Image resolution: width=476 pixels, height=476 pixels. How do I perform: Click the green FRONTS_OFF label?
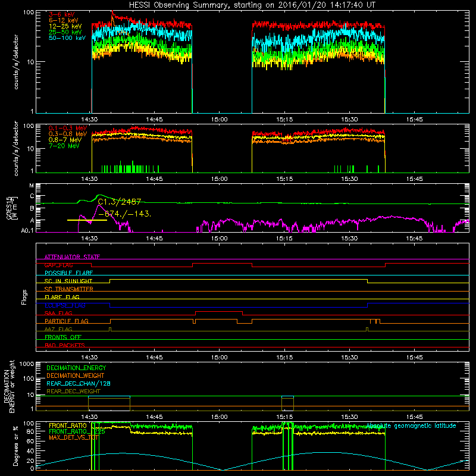click(x=63, y=337)
